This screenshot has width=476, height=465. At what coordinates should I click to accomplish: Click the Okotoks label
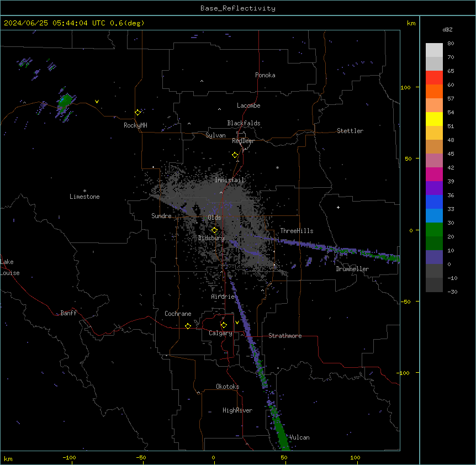point(228,387)
